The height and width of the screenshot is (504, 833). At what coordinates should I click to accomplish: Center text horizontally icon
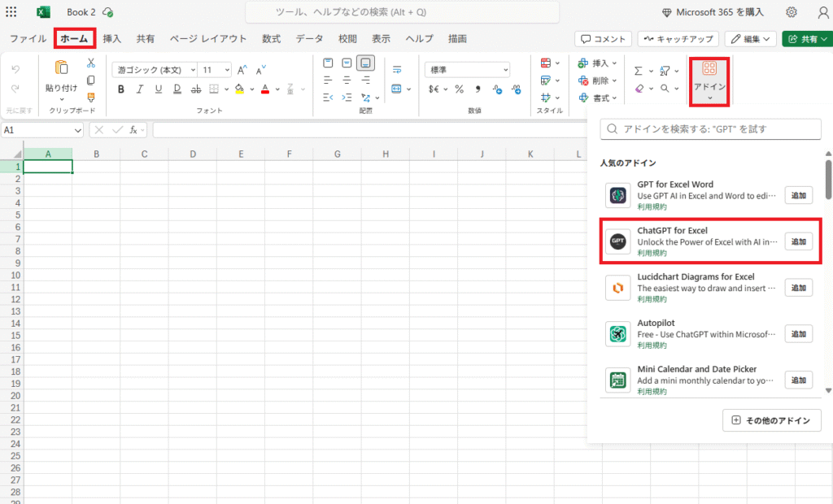pos(347,80)
